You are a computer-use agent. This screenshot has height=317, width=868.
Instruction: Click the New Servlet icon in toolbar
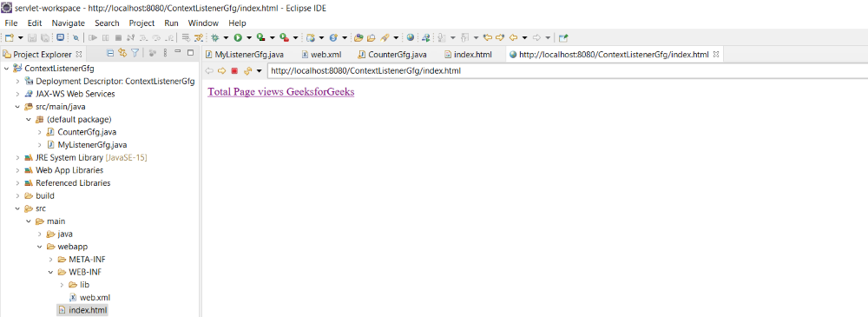tap(333, 37)
